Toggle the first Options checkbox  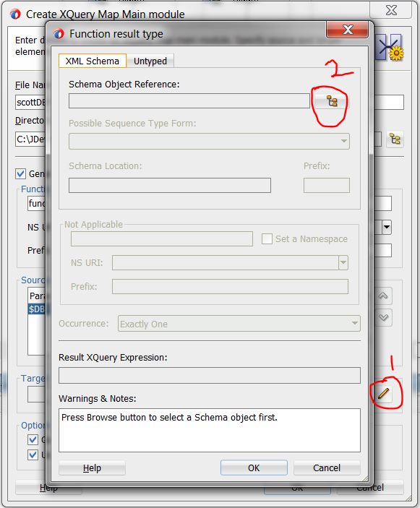[x=33, y=439]
